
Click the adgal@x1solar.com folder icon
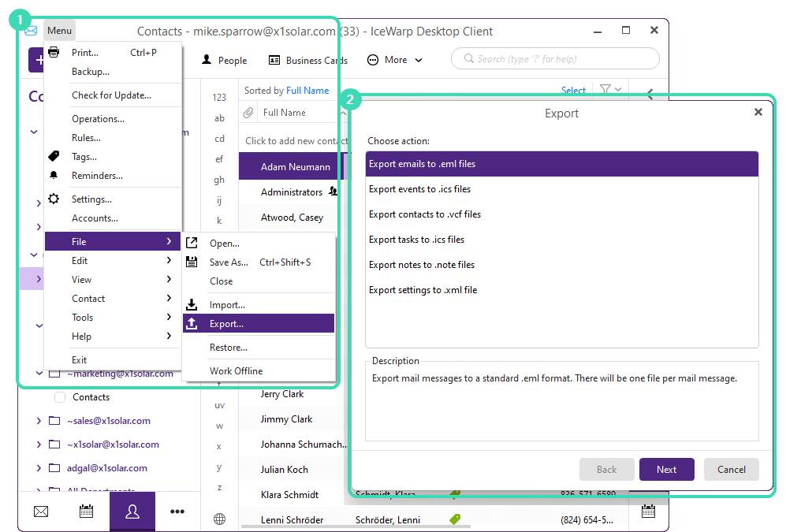[x=54, y=468]
